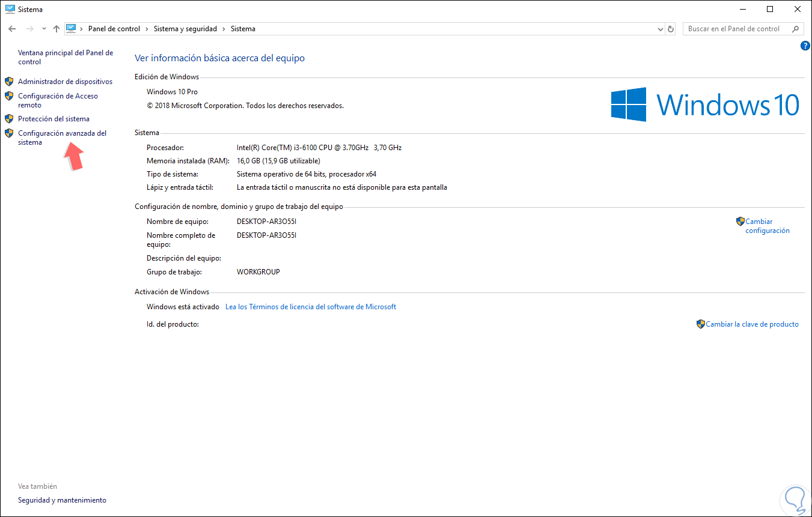Select the Sistema breadcrumb item
The height and width of the screenshot is (517, 812).
tap(243, 29)
